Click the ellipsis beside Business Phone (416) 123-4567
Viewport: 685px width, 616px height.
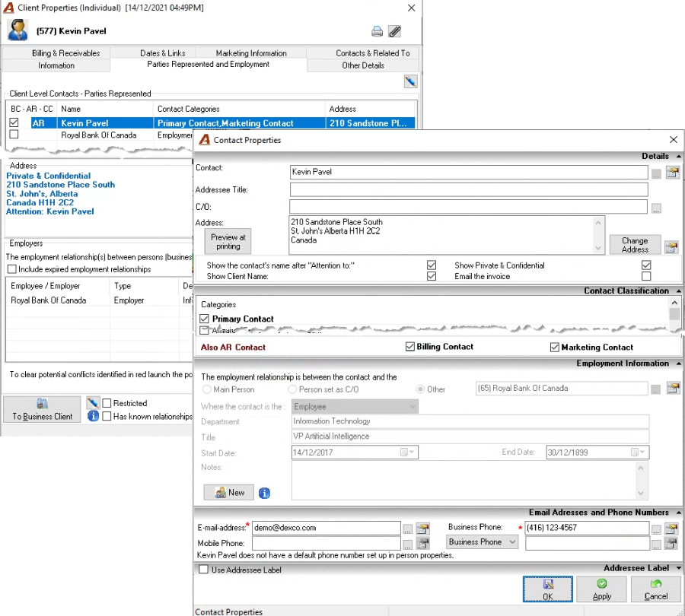(656, 529)
